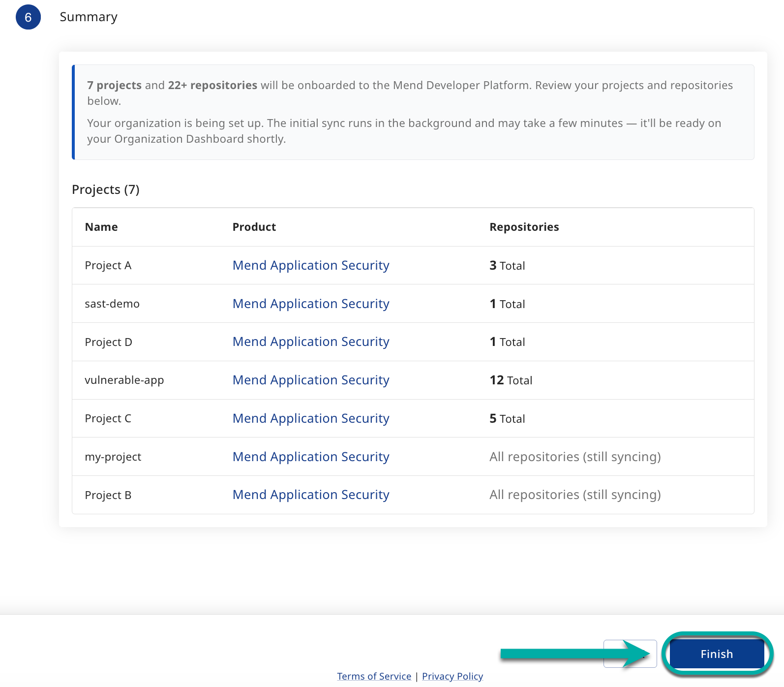The image size is (784, 687).
Task: Open Mend Application Security for Project A
Action: [x=311, y=265]
